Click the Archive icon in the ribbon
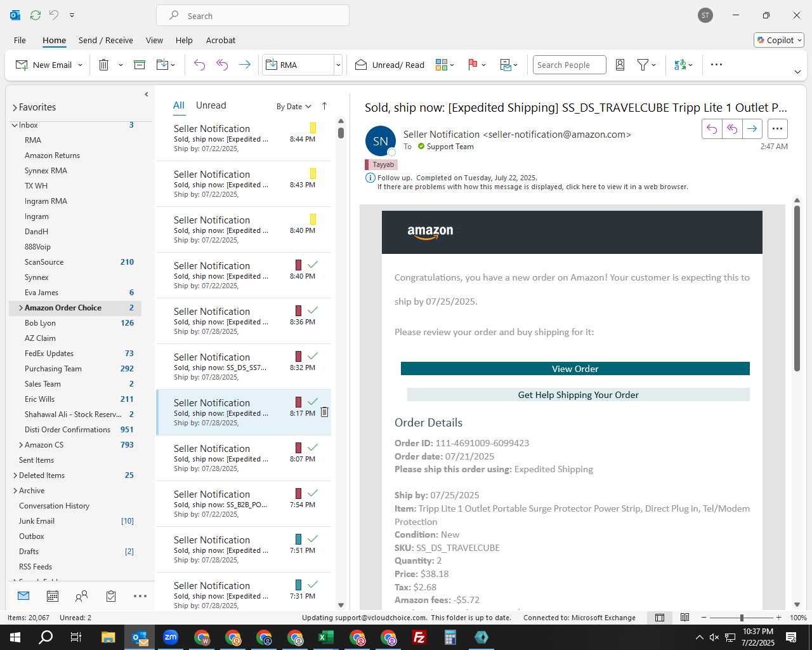812x650 pixels. pos(140,65)
